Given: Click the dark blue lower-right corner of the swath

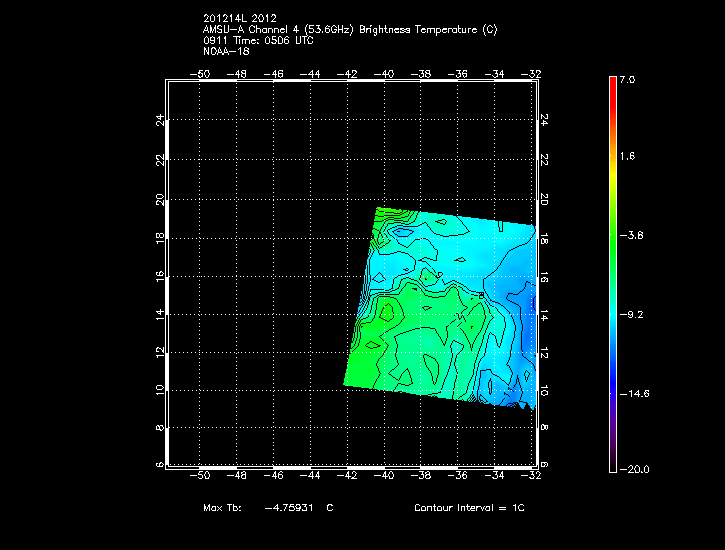Looking at the screenshot, I should 522,403.
